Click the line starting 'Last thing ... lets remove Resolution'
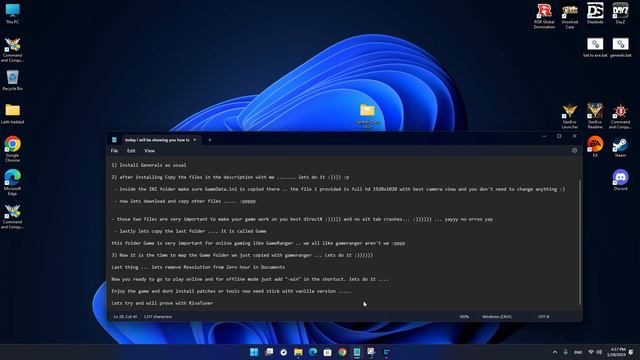The image size is (640, 360). [x=198, y=267]
